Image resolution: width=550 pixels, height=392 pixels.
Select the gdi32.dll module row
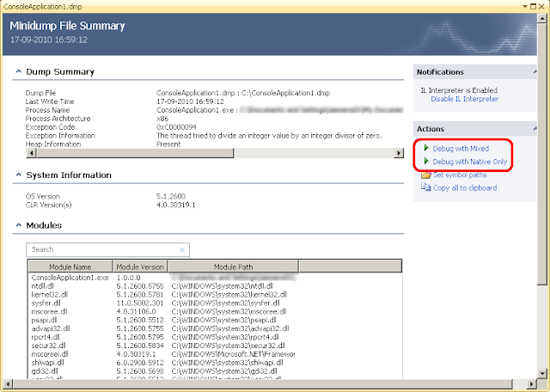(215, 371)
